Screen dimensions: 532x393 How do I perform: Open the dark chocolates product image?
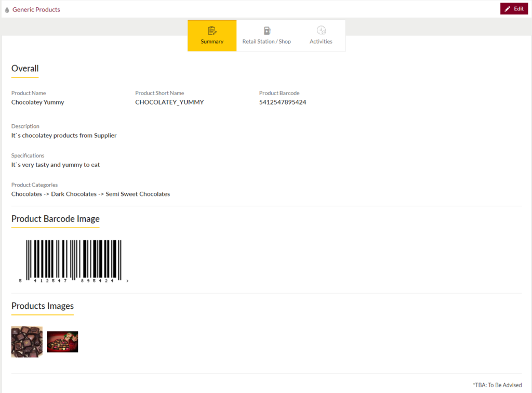tap(27, 342)
